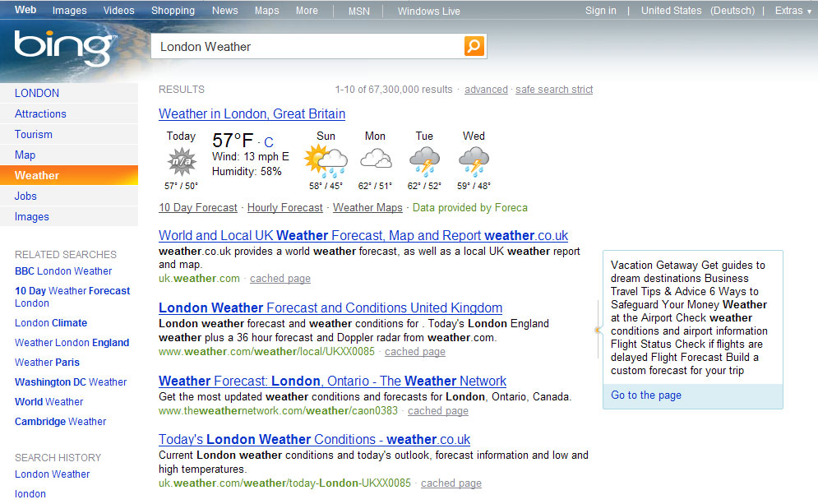Viewport: 818px width, 504px height.
Task: Select Attractions in the sidebar
Action: point(69,113)
